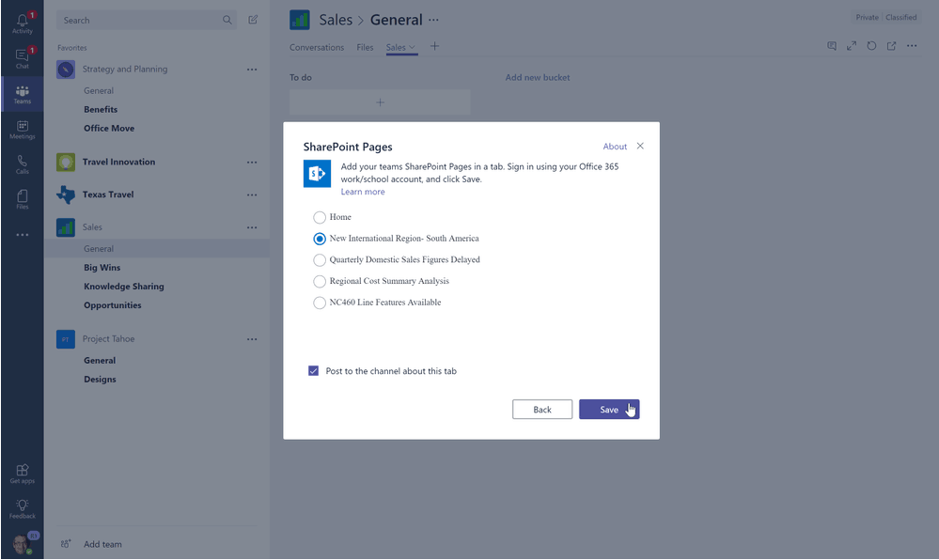Click the Feedback lightbulb icon

coord(23,508)
